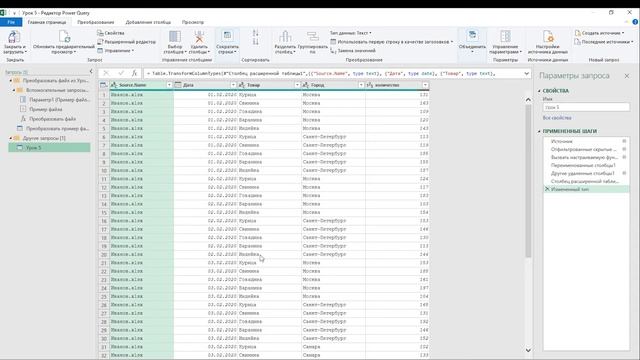
Task: Open Source.Name column filter dropdown
Action: [169, 85]
